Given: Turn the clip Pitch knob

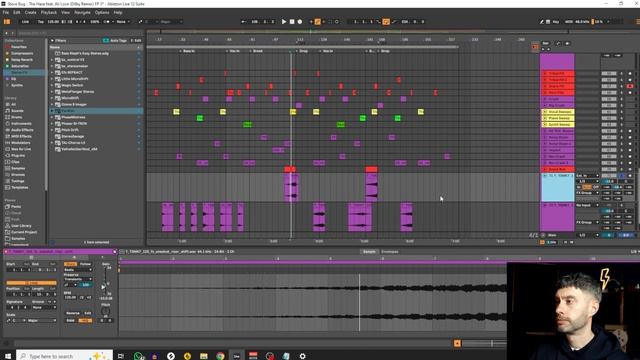Looking at the screenshot, I should [106, 311].
